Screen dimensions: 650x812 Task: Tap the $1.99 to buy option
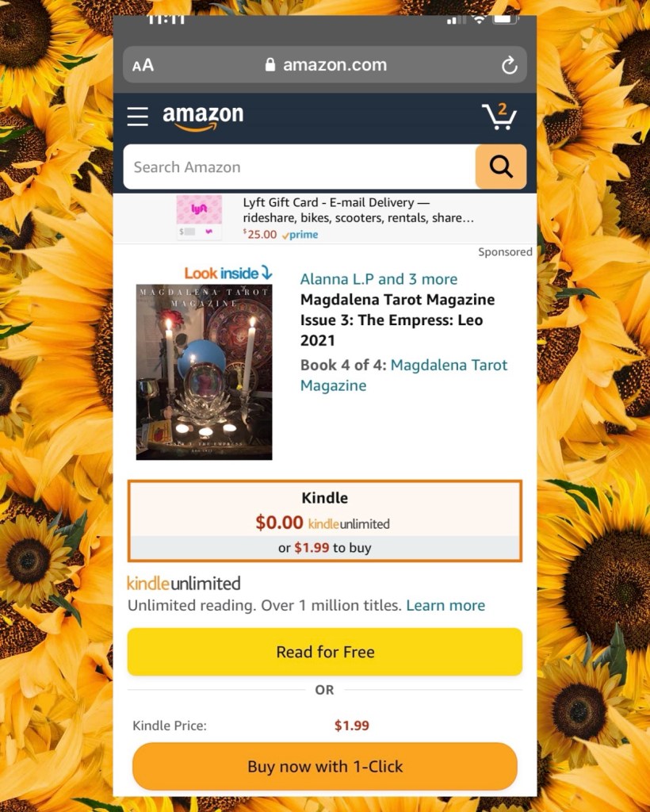[325, 548]
